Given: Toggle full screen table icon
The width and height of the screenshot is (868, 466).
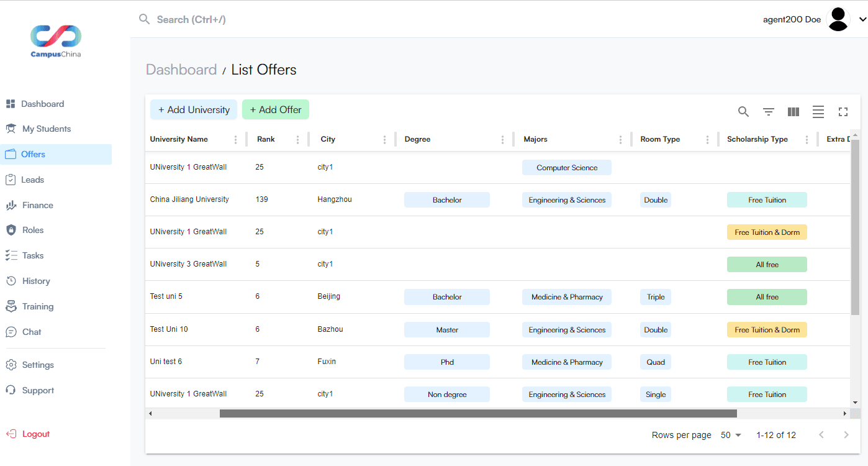Looking at the screenshot, I should pos(843,112).
